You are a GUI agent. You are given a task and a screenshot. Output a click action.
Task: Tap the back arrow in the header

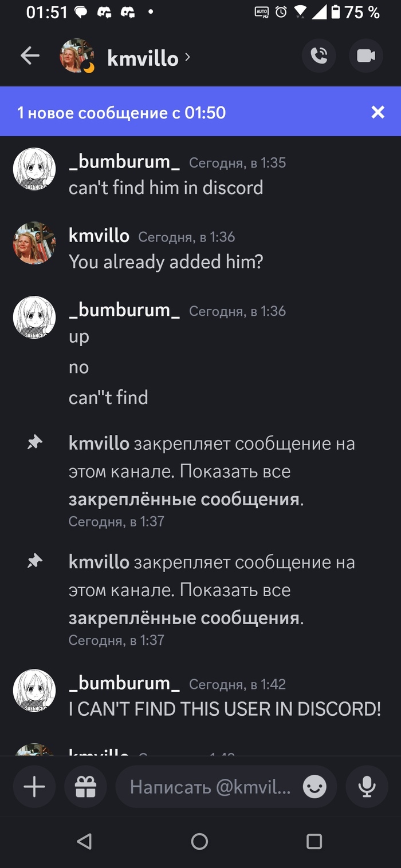coord(30,56)
